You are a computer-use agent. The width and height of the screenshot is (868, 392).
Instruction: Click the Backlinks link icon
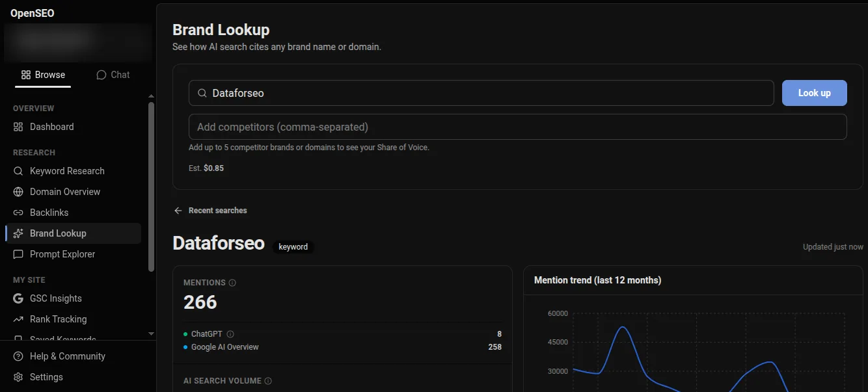(x=18, y=213)
